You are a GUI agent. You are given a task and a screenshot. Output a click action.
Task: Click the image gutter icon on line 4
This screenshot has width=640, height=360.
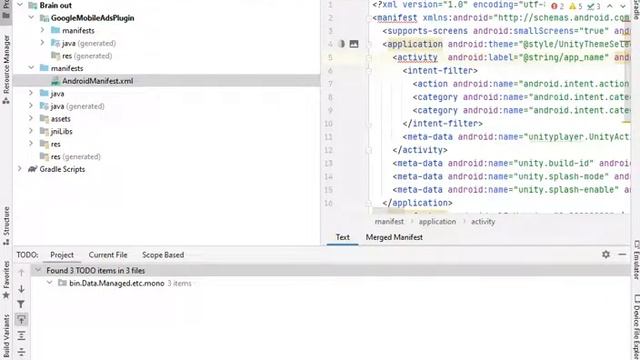point(354,44)
